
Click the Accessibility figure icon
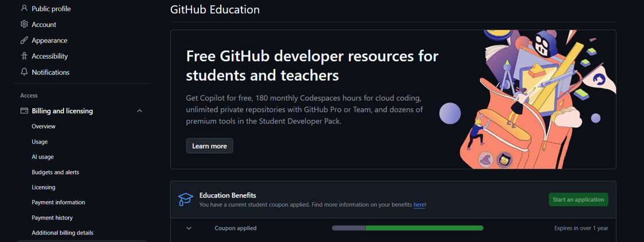[x=24, y=56]
